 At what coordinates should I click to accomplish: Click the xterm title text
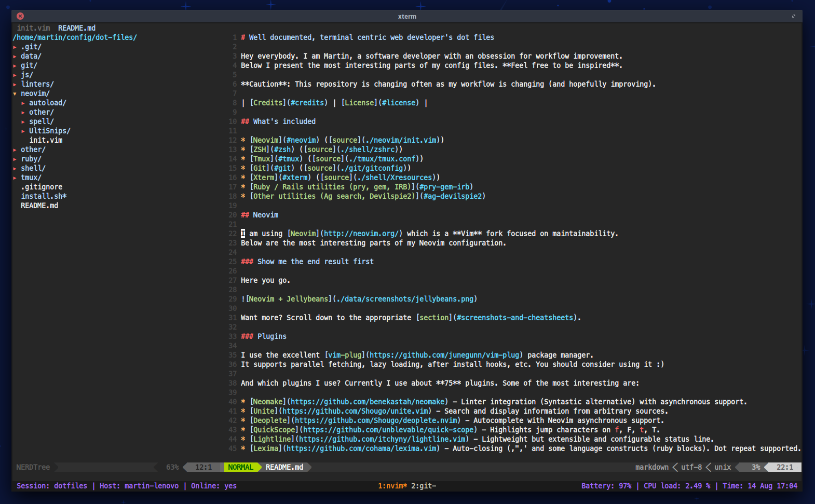(x=407, y=16)
